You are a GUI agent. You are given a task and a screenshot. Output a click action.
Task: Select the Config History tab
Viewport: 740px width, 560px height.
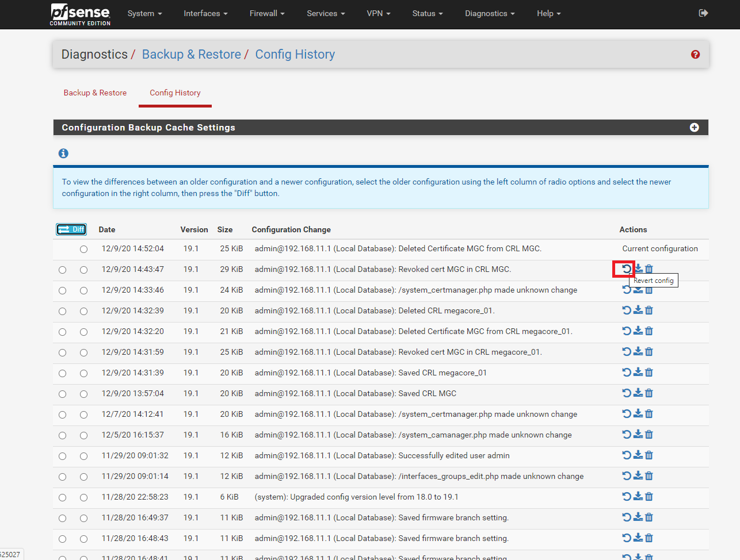(x=175, y=93)
